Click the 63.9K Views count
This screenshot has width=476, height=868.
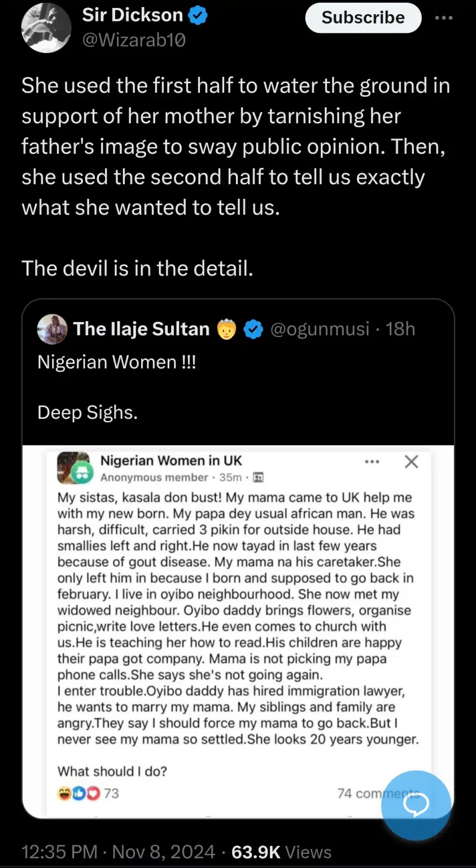[281, 852]
